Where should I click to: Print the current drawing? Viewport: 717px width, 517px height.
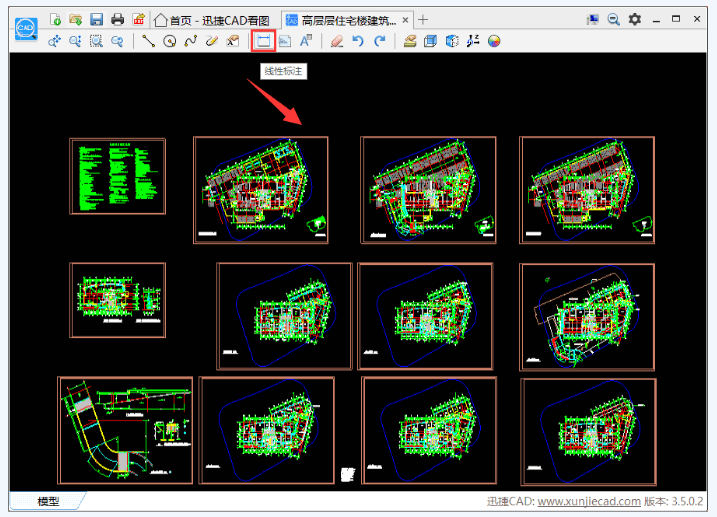(x=117, y=19)
